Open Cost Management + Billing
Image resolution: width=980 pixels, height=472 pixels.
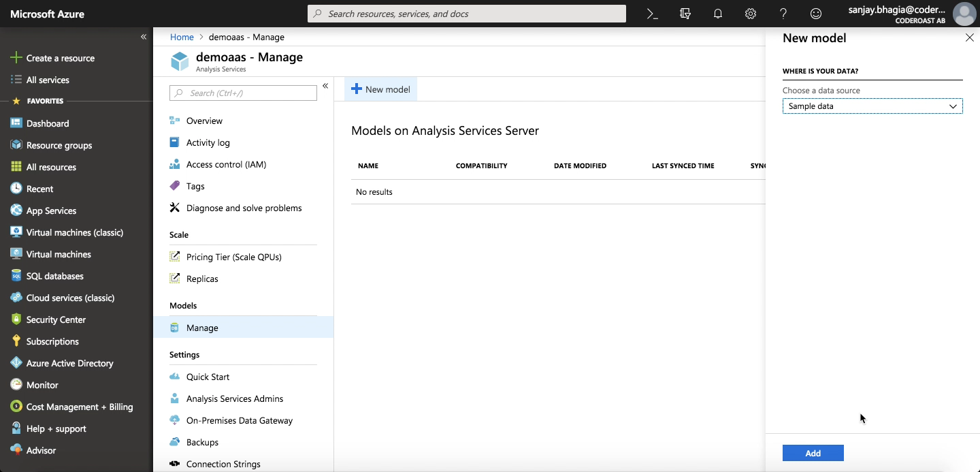pyautogui.click(x=80, y=407)
